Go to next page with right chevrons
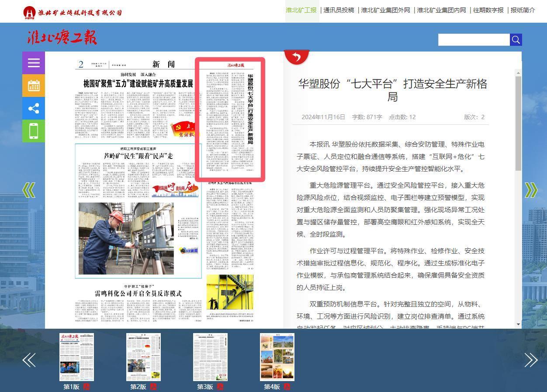547x392 pixels. point(531,190)
